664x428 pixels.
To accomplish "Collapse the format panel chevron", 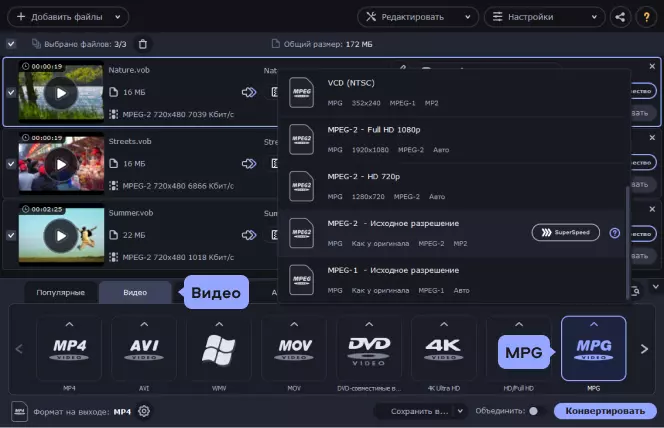I will pos(656,287).
